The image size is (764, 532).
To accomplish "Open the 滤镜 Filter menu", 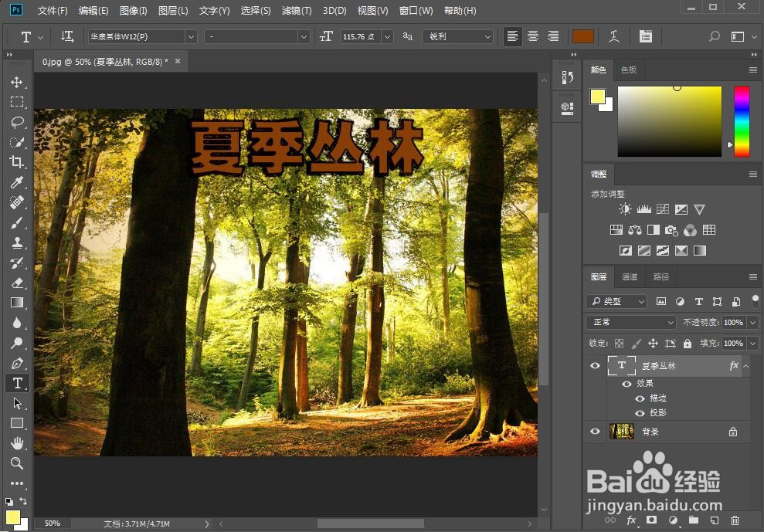I will [x=297, y=10].
